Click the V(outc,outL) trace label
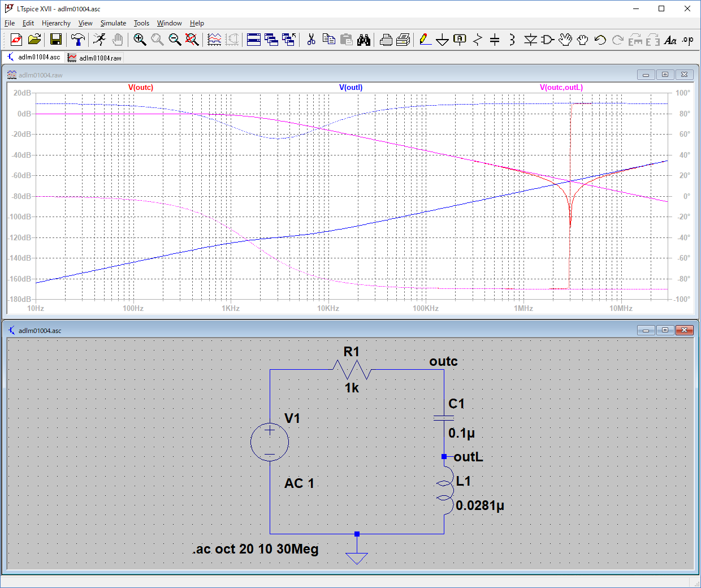This screenshot has height=588, width=701. coord(561,88)
